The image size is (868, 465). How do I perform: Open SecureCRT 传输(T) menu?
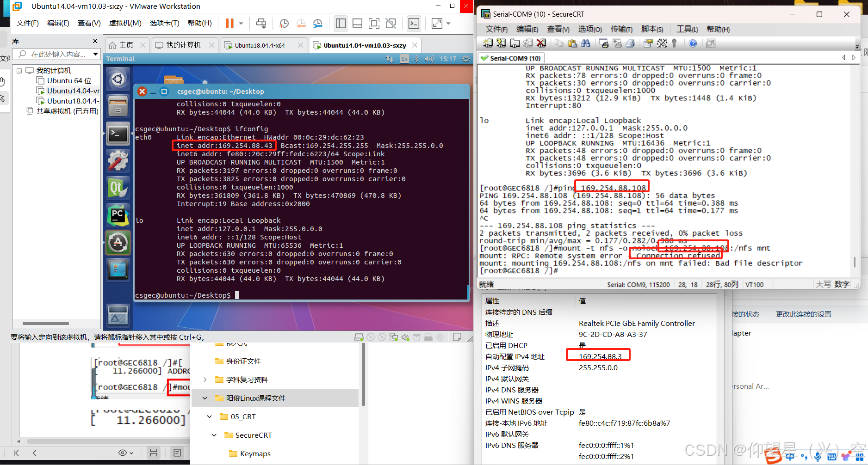[621, 29]
